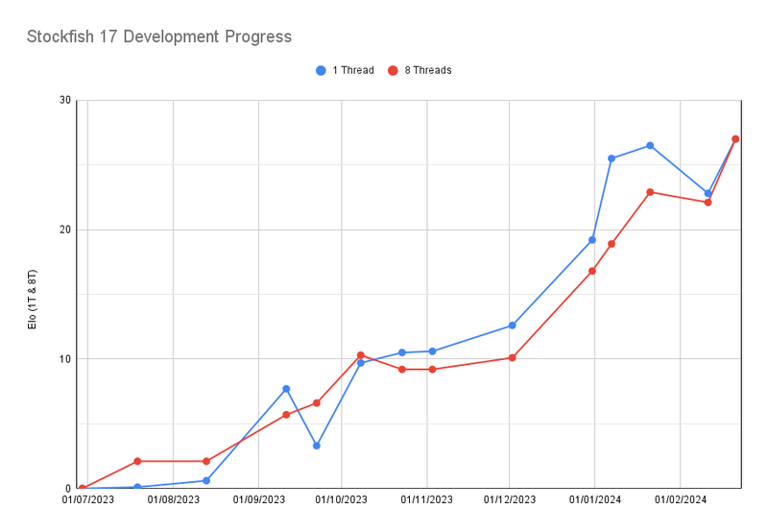Click the blue 1 Thread legend dot
768x532 pixels.
(x=321, y=70)
